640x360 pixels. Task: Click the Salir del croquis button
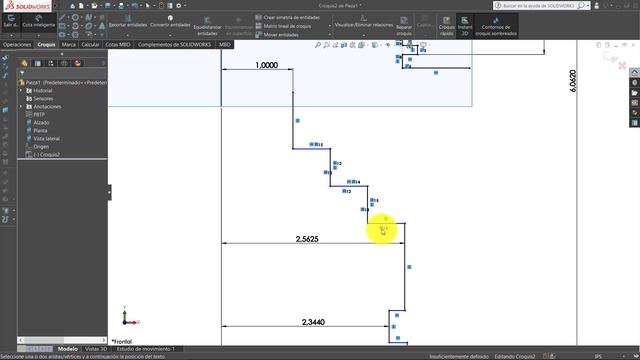point(11,21)
